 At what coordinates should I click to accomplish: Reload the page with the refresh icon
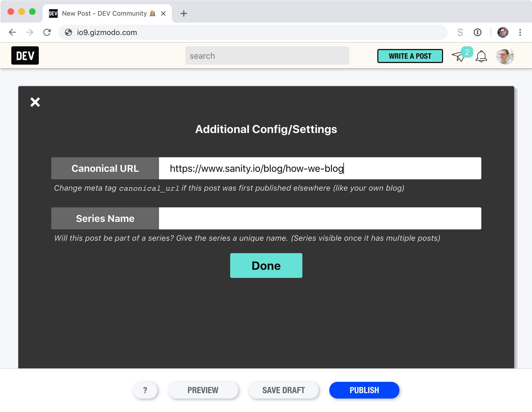47,32
